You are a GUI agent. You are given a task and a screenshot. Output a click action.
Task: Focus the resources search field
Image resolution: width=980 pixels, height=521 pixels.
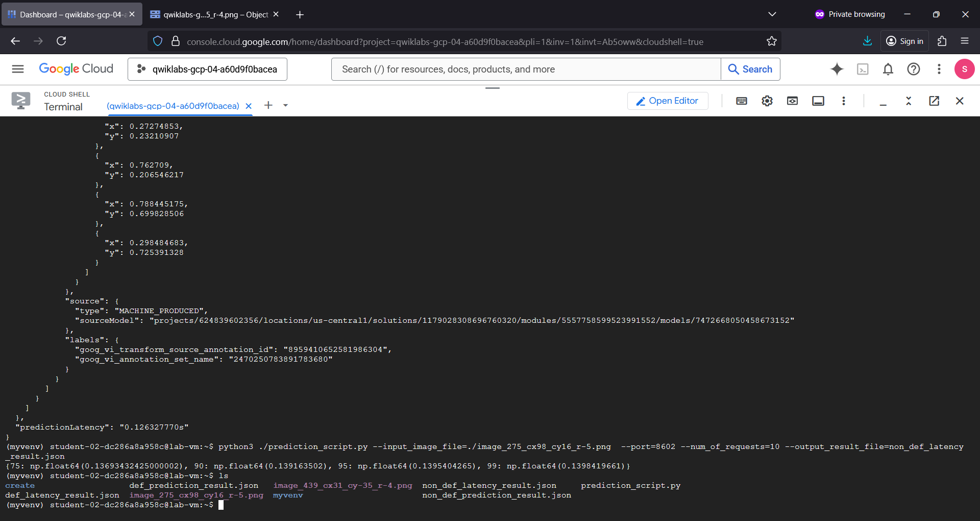[526, 69]
